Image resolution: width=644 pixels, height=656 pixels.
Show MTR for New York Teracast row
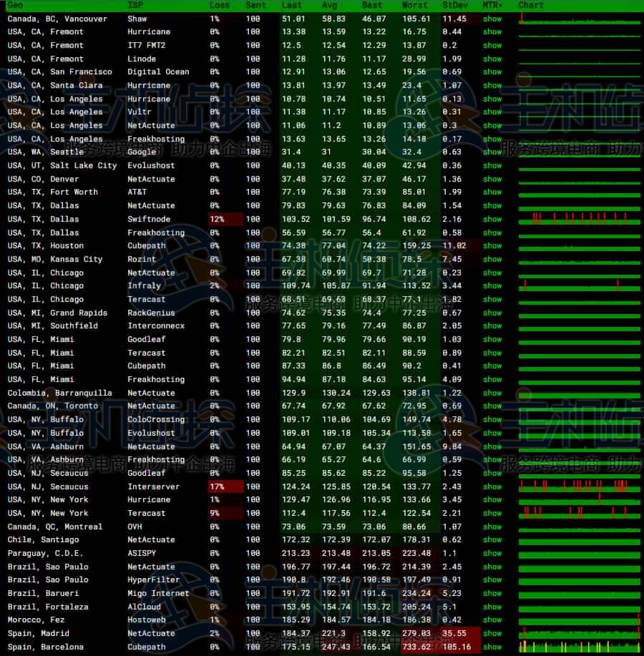point(492,514)
